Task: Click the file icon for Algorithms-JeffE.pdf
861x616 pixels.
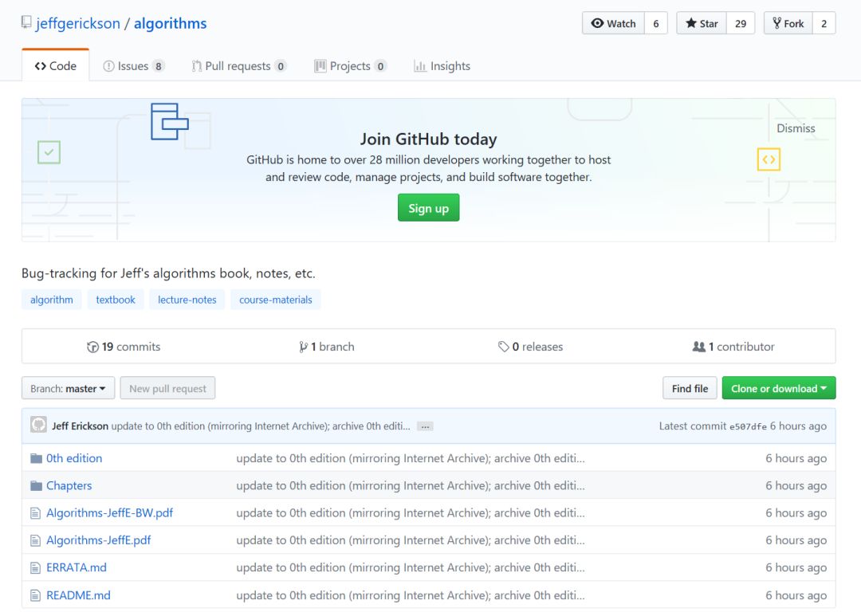Action: coord(36,540)
